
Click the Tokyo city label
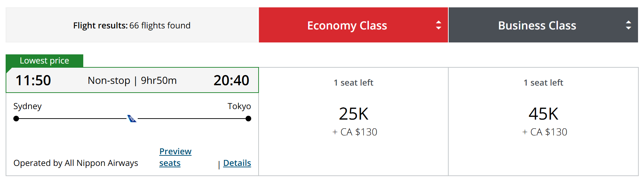coord(239,106)
